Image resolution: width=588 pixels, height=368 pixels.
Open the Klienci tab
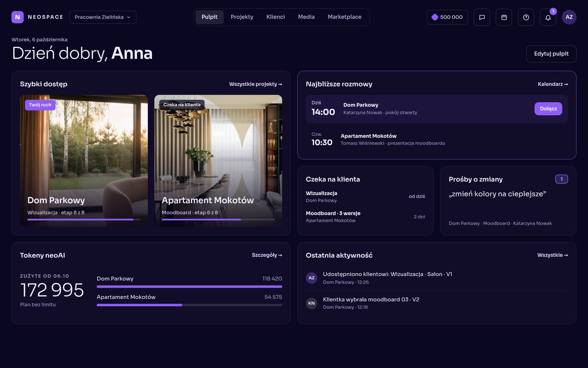pos(276,17)
